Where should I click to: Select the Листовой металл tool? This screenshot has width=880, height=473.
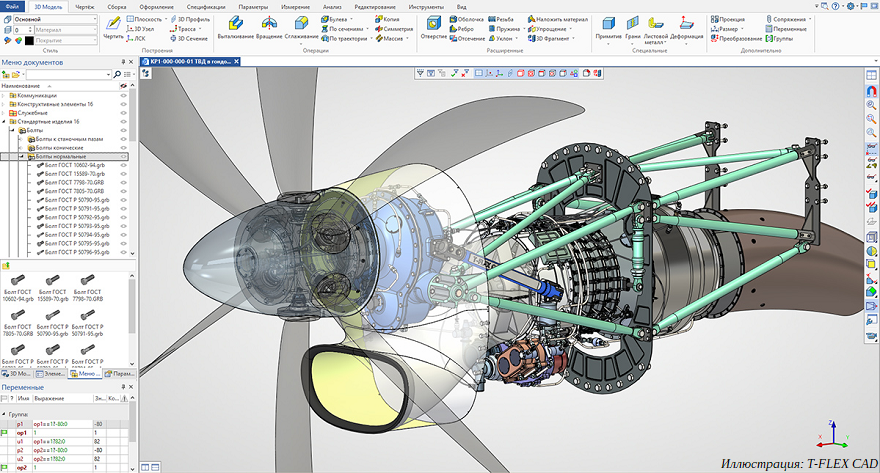656,30
